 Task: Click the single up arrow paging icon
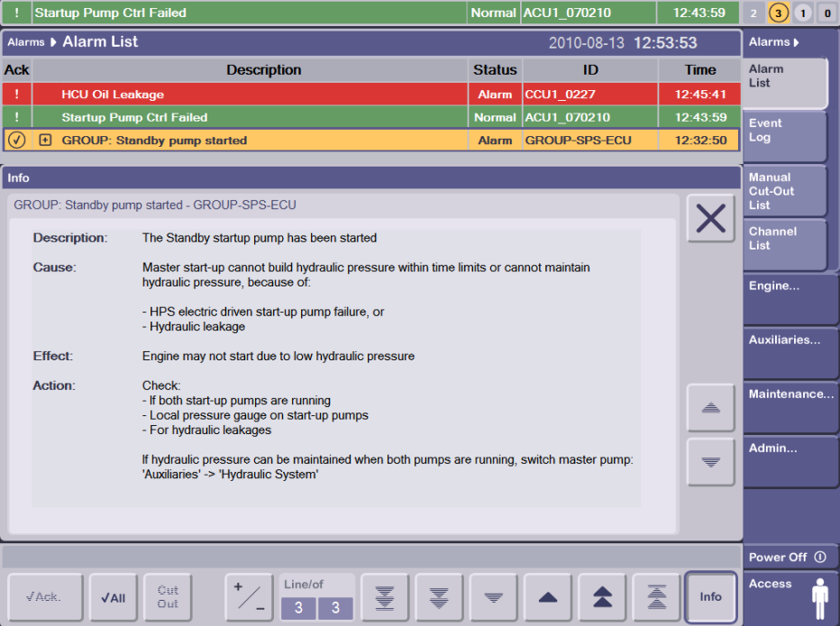point(547,596)
